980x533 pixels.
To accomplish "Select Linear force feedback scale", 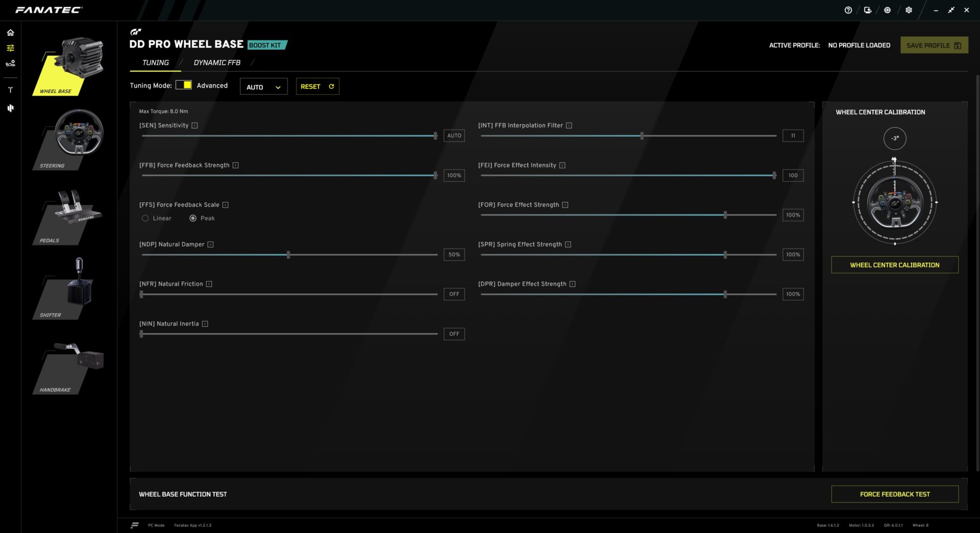I will (145, 219).
